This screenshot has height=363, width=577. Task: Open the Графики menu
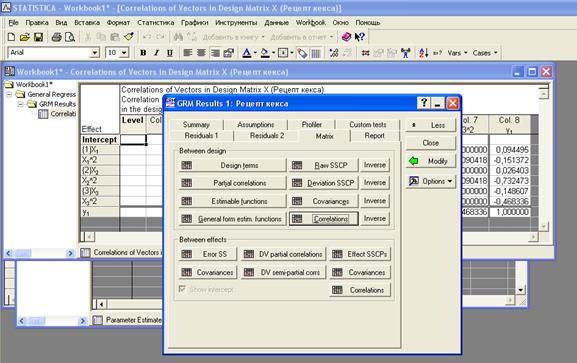pos(195,22)
